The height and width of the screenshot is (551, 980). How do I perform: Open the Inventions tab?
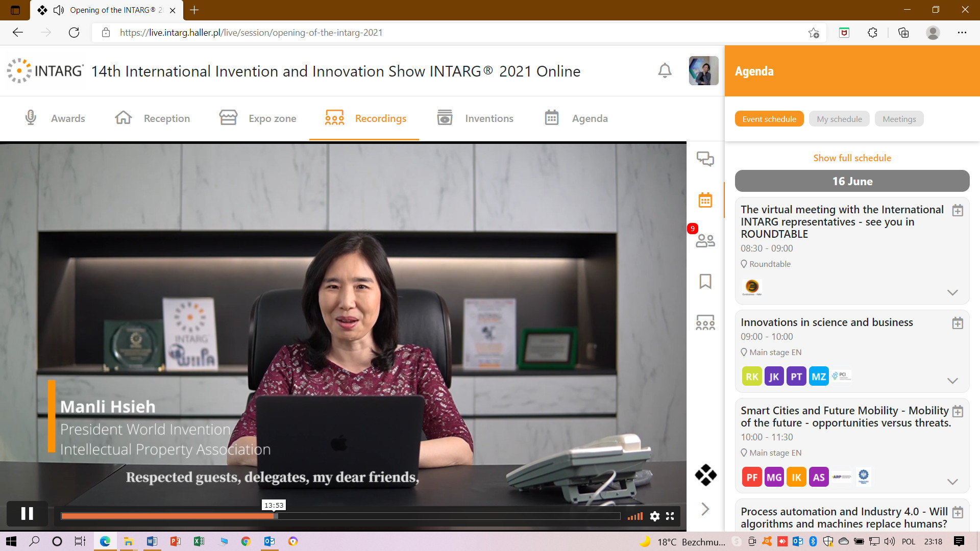(475, 118)
